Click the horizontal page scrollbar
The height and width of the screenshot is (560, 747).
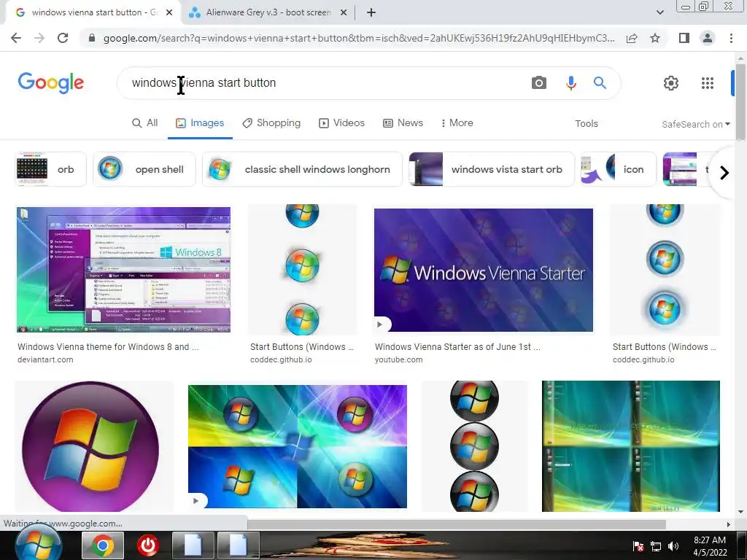tap(457, 524)
